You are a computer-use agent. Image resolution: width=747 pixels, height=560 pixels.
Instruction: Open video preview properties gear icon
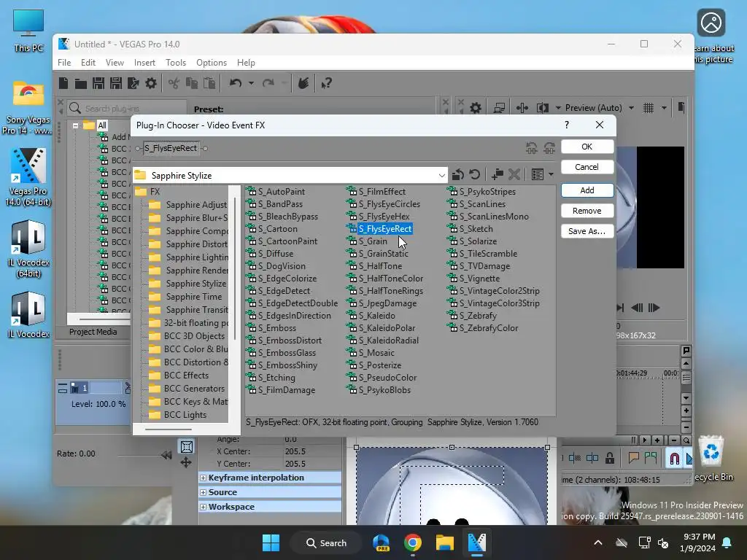[x=476, y=108]
